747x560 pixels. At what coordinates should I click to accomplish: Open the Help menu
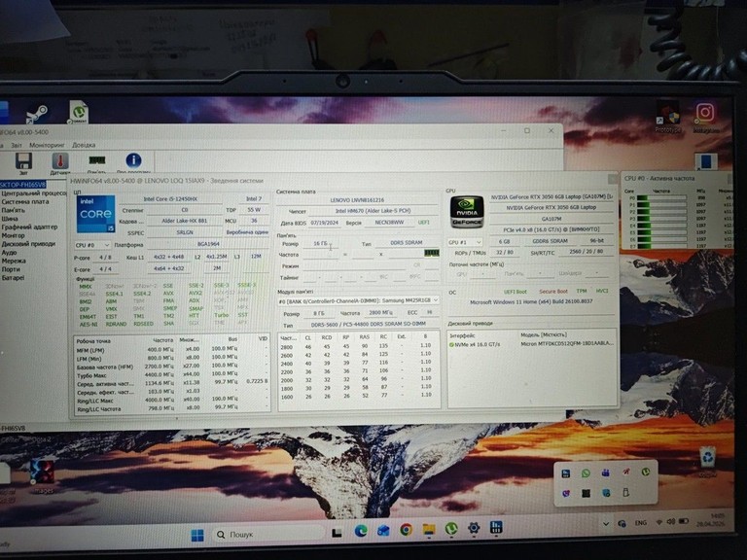[x=84, y=145]
